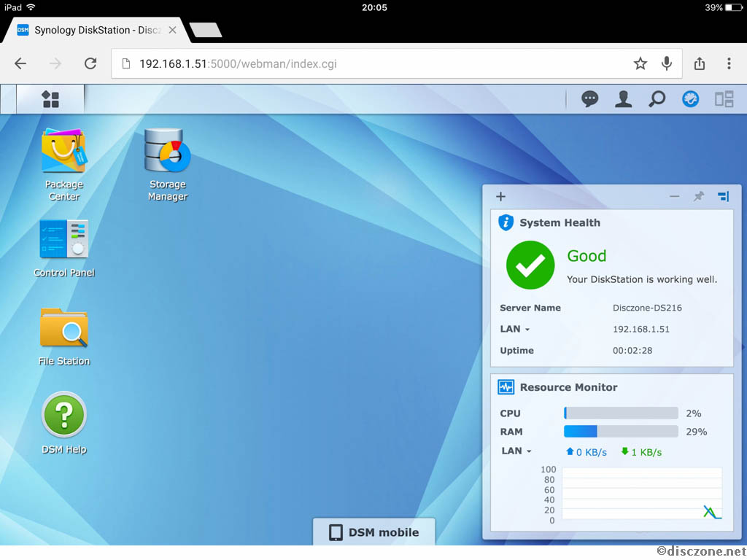Open the user options person icon
The image size is (747, 560).
pos(623,99)
